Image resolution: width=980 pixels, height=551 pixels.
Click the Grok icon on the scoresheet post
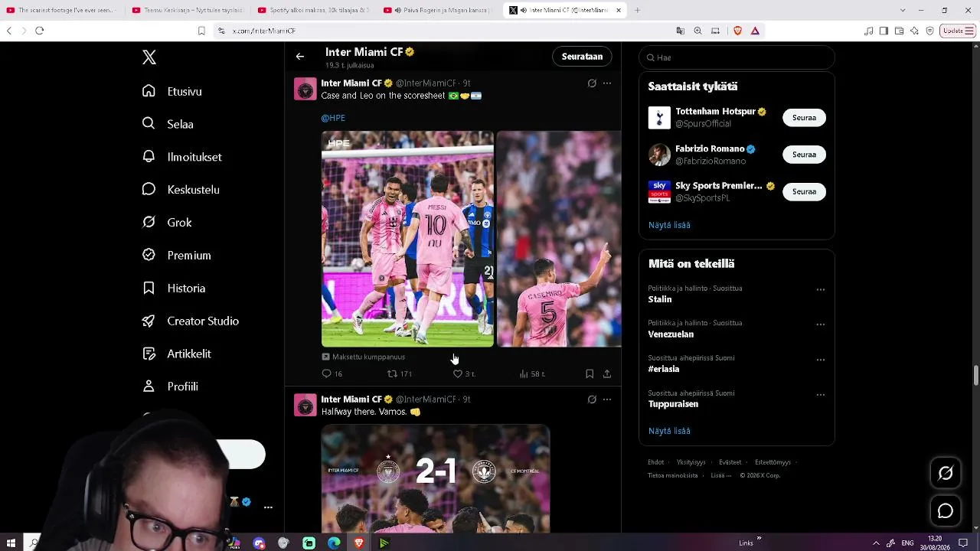point(592,83)
